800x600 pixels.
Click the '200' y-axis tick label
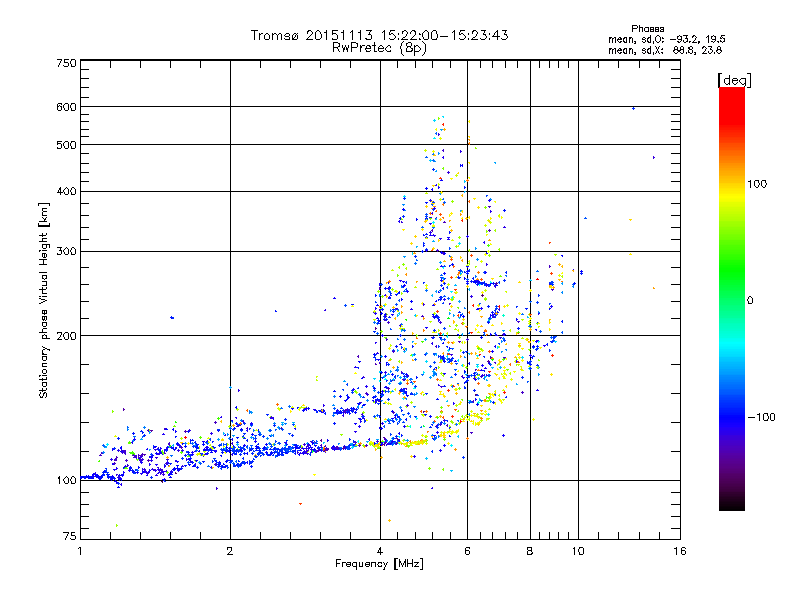(x=66, y=336)
